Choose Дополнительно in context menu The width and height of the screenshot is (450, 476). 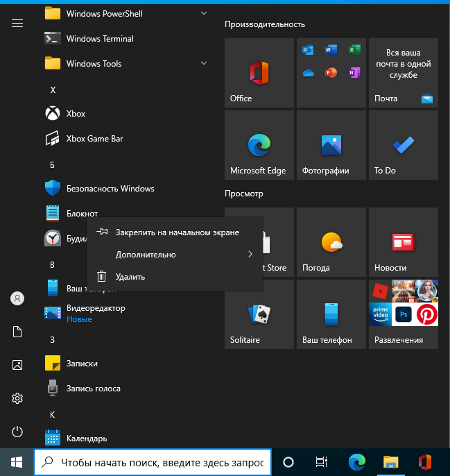[175, 255]
